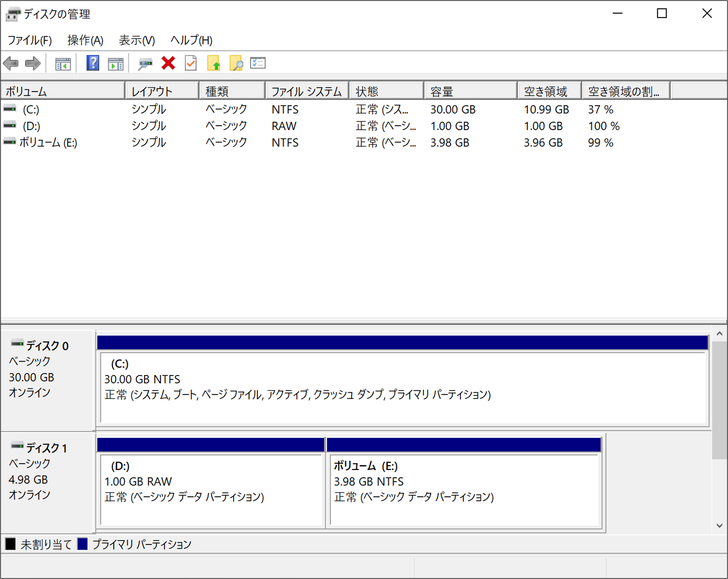Toggle the action pane toolbar icon
This screenshot has height=579, width=728.
coord(115,64)
